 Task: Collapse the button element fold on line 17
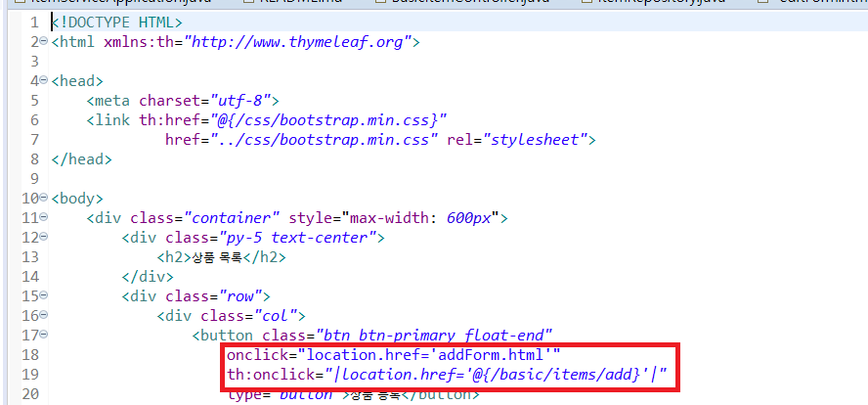(43, 335)
